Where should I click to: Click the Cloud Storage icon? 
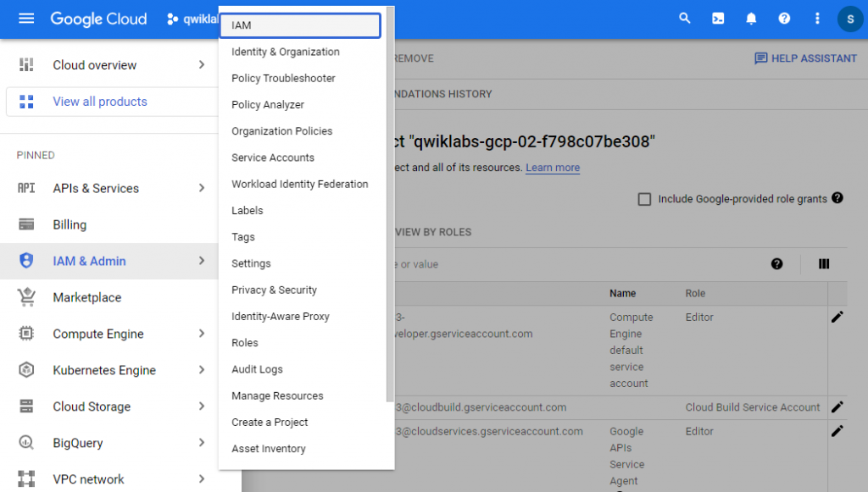[26, 406]
